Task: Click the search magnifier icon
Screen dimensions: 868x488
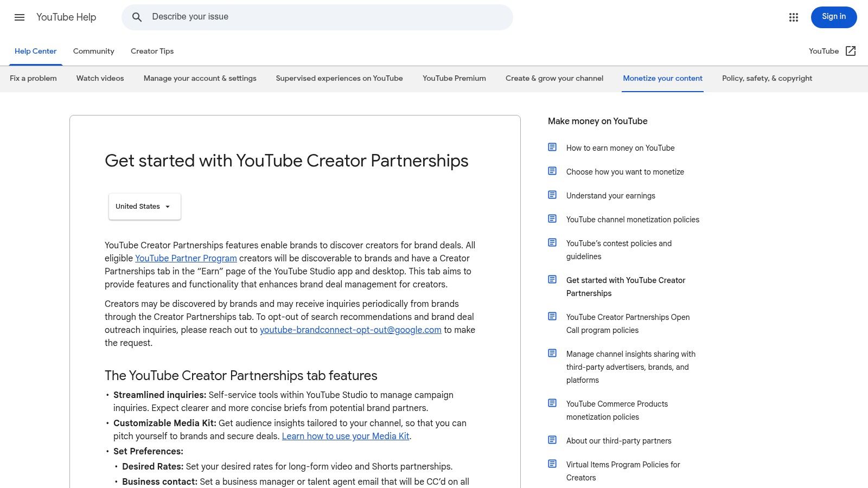Action: coord(137,17)
